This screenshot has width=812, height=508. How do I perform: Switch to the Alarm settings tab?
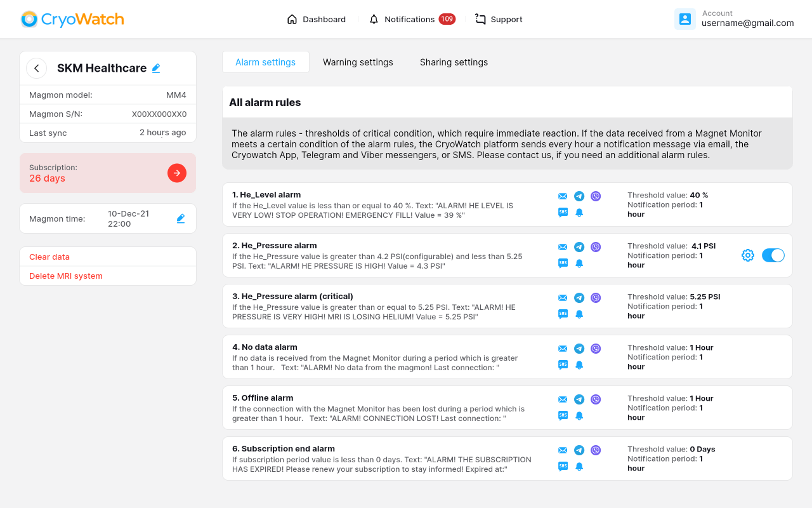[x=266, y=62]
